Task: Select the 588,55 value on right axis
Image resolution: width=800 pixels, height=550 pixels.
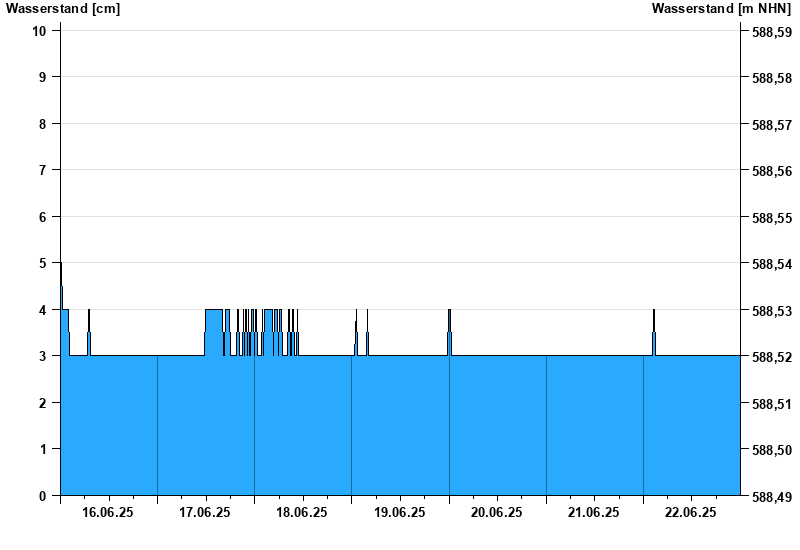Action: [x=770, y=217]
